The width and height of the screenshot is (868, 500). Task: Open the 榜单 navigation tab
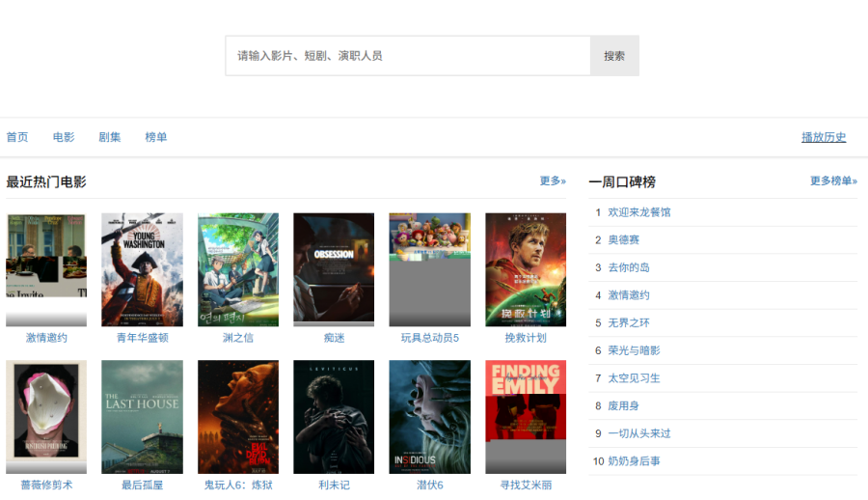tap(156, 137)
